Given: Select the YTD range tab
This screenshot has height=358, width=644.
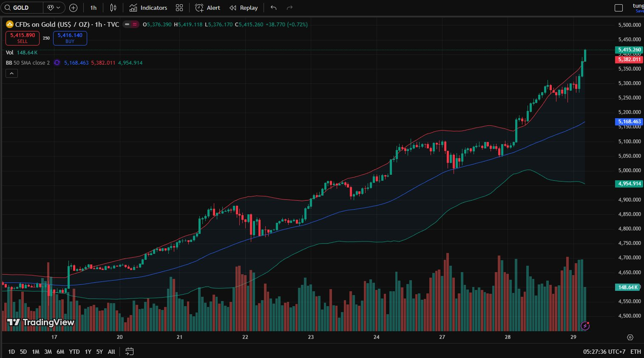Looking at the screenshot, I should tap(74, 352).
